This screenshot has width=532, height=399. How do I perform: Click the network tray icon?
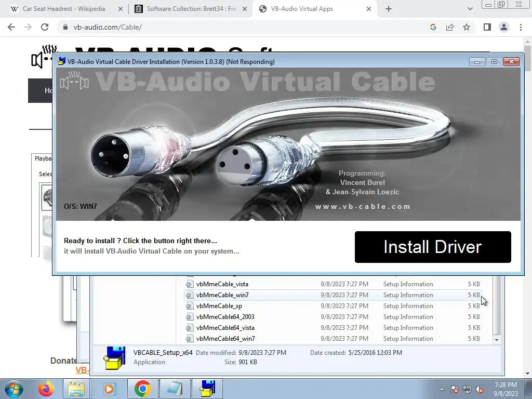[x=467, y=389]
